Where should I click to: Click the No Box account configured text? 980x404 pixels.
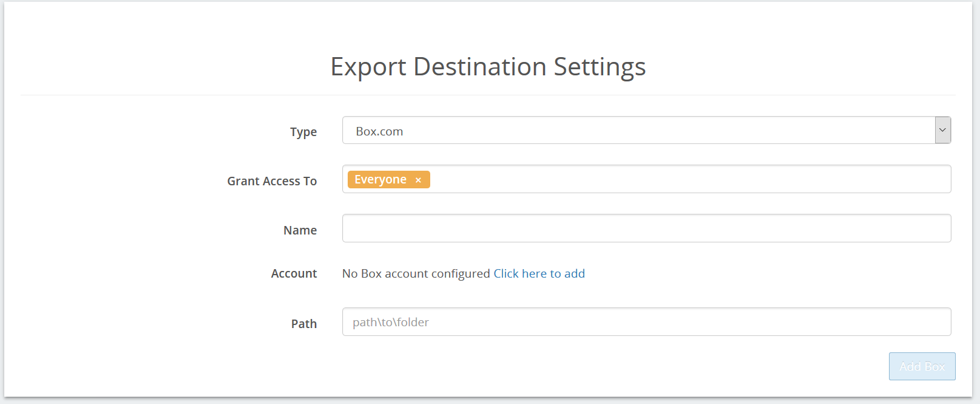tap(416, 273)
